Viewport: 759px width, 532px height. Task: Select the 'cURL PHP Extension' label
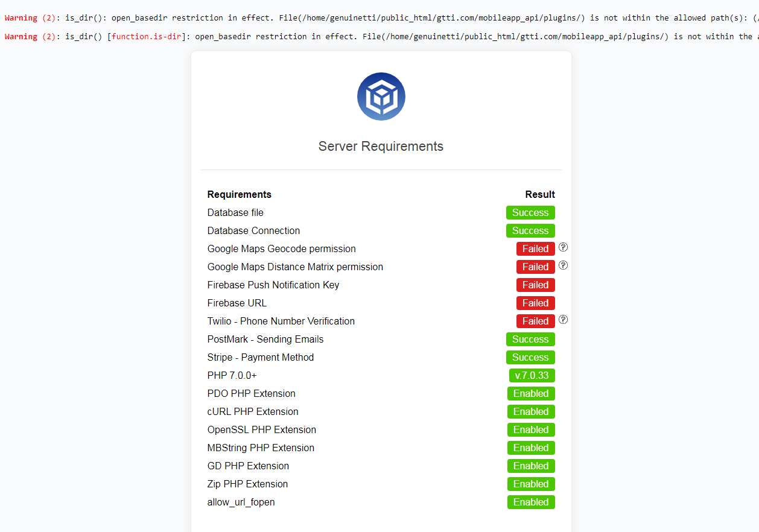pyautogui.click(x=253, y=411)
